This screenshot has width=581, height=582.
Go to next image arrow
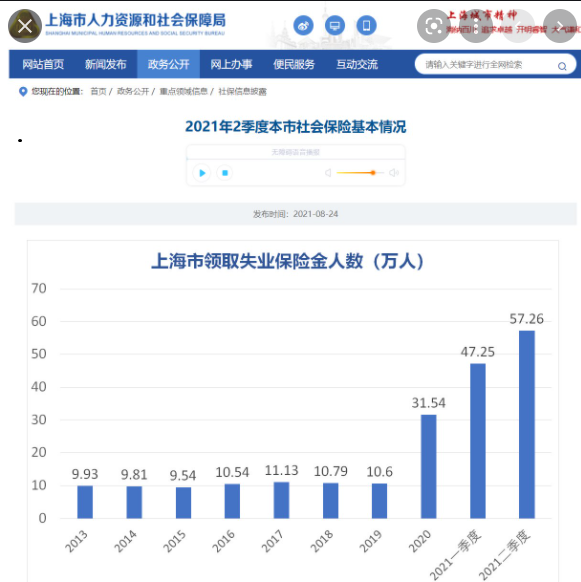[x=560, y=26]
